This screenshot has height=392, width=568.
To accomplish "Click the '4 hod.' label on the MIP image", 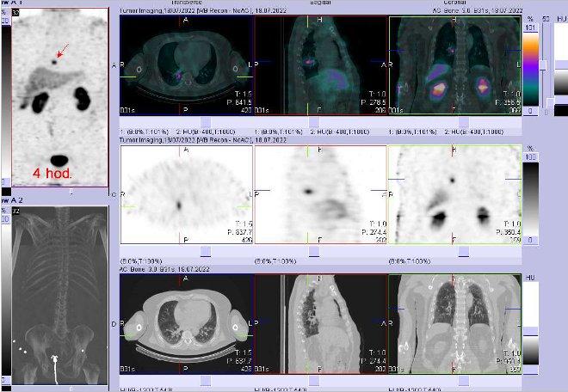I will pos(52,174).
